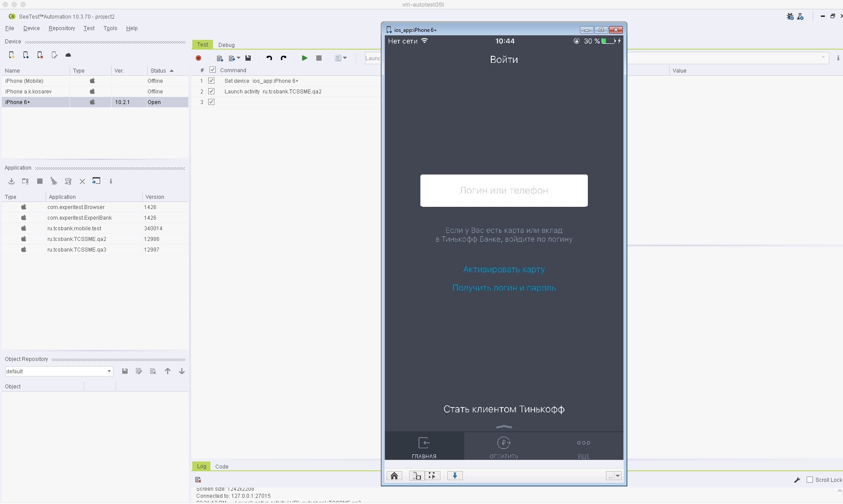The height and width of the screenshot is (504, 843).
Task: Open the Tools menu
Action: (x=110, y=28)
